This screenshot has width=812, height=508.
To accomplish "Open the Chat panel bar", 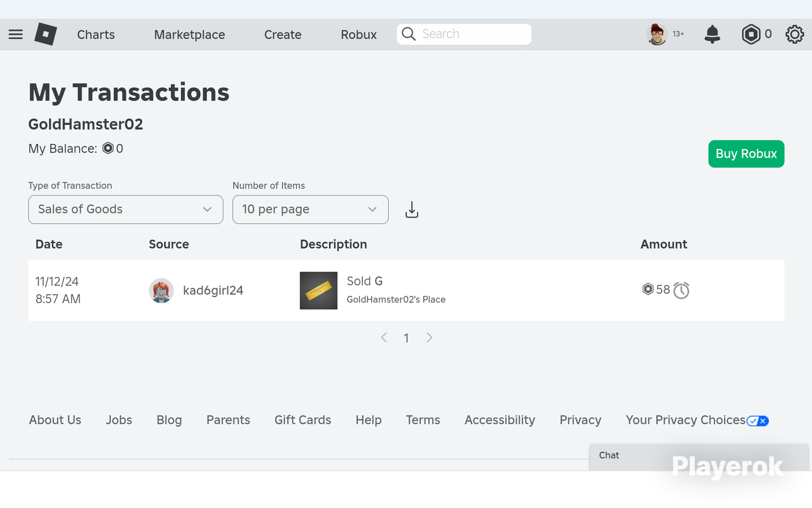I will point(699,456).
